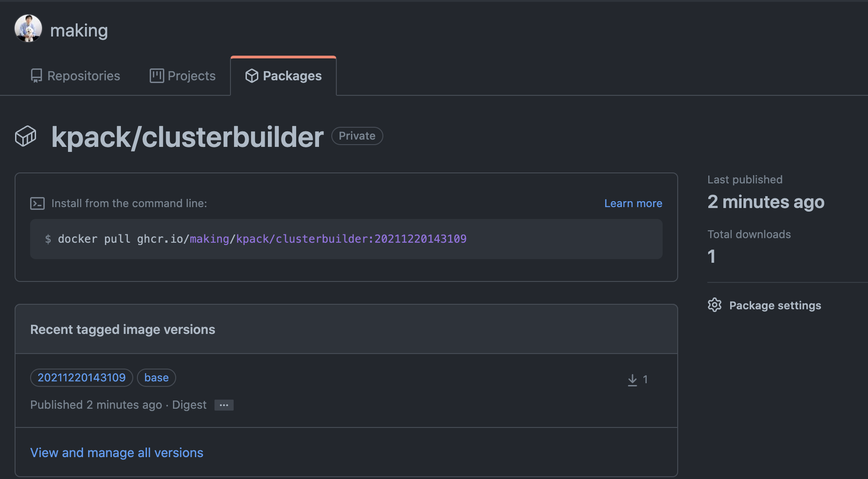Click 'Published 2 minutes ago' text
The image size is (868, 479).
coord(96,405)
